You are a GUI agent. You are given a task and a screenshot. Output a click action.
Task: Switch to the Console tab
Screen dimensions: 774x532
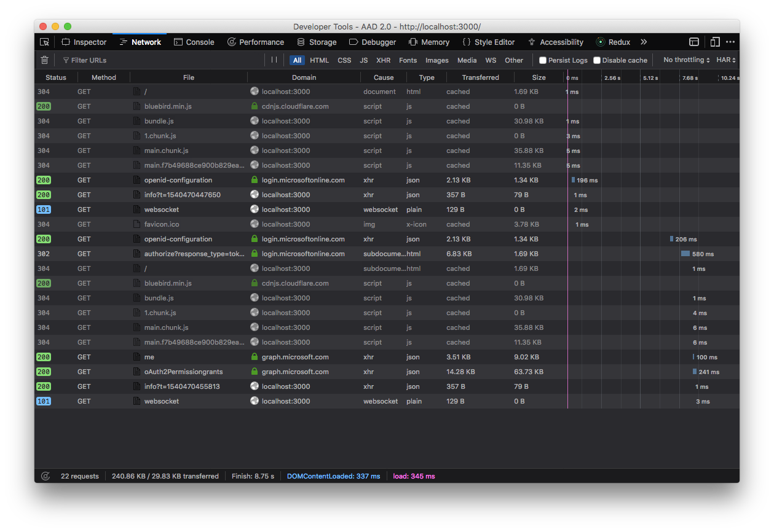click(194, 41)
